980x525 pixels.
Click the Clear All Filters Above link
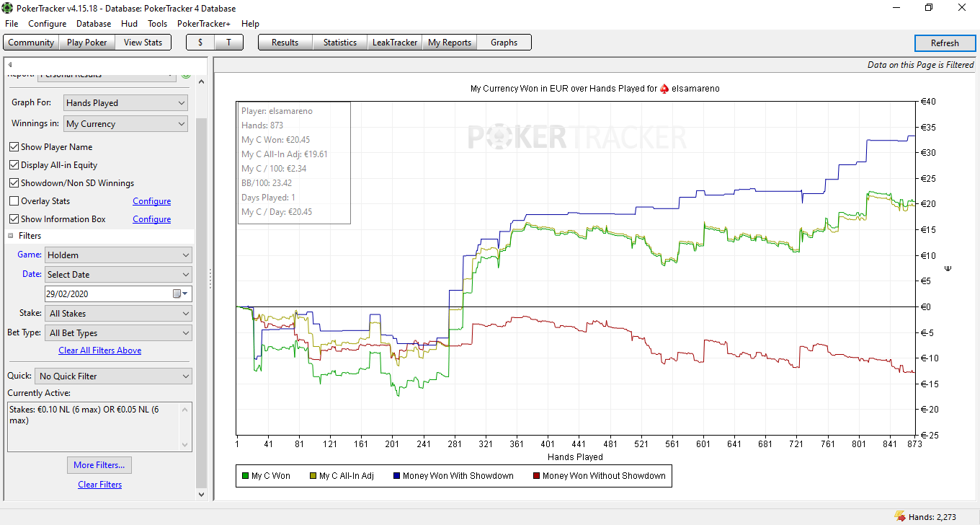click(99, 350)
